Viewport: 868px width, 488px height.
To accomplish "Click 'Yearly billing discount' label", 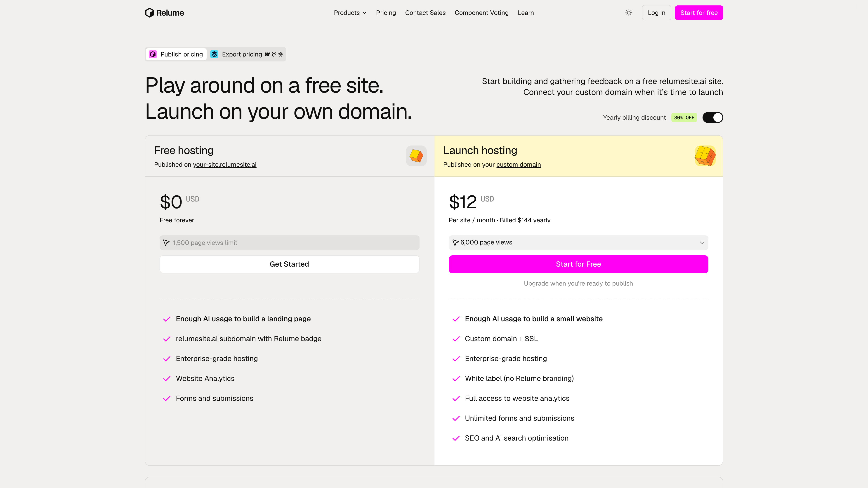I will (x=634, y=117).
